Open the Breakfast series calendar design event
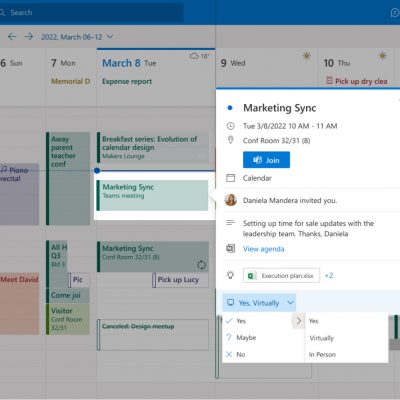Viewport: 400px width, 400px height. click(x=153, y=147)
